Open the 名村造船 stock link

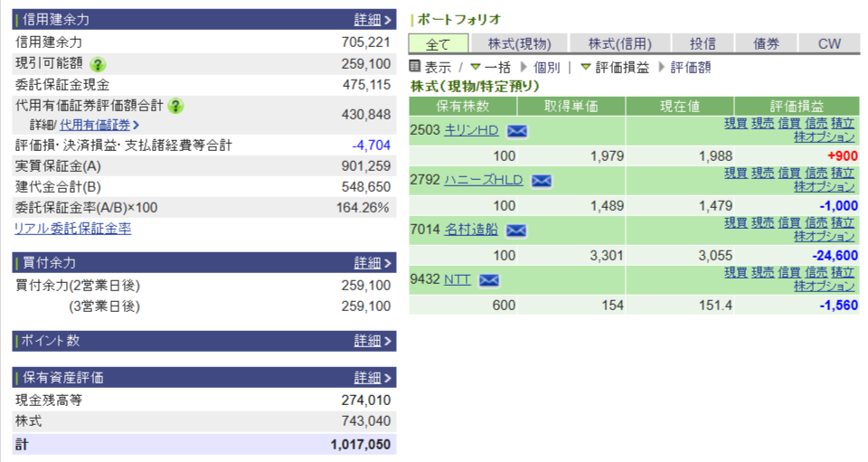[471, 231]
